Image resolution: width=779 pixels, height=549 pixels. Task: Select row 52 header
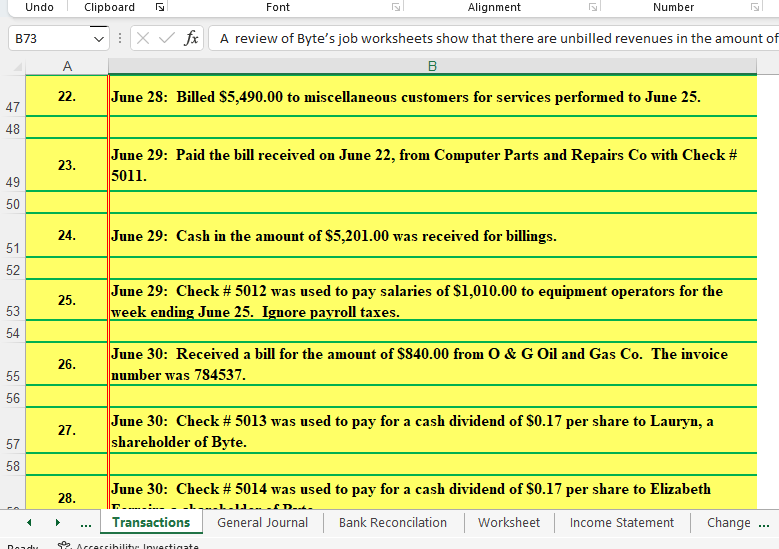[13, 269]
